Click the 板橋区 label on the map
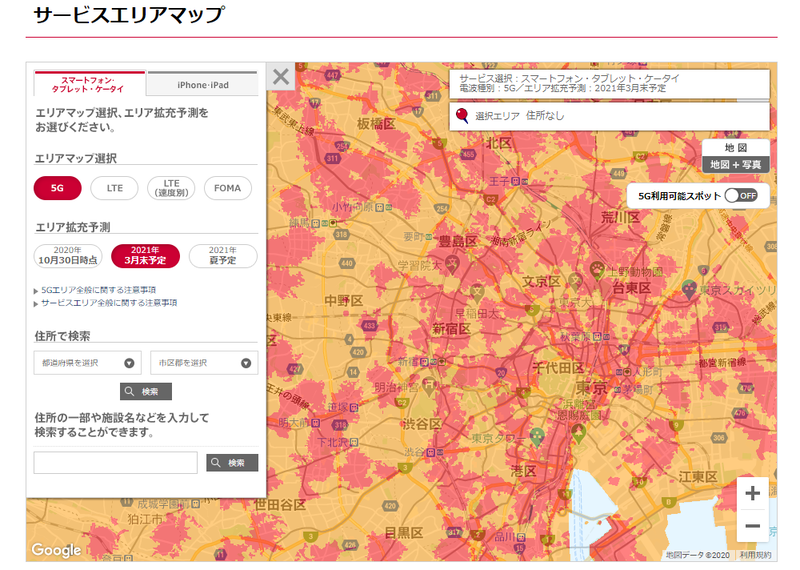Viewport: 800px width, 570px height. point(376,123)
